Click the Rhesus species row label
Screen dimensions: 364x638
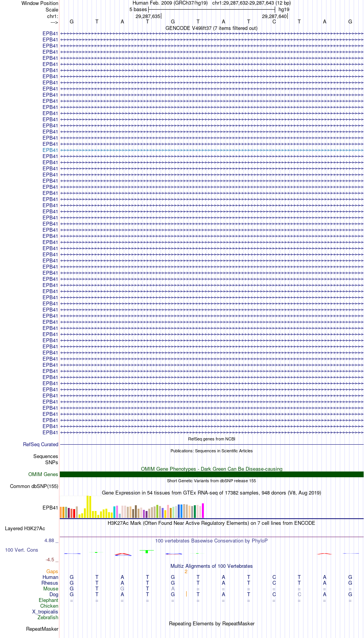pos(50,583)
